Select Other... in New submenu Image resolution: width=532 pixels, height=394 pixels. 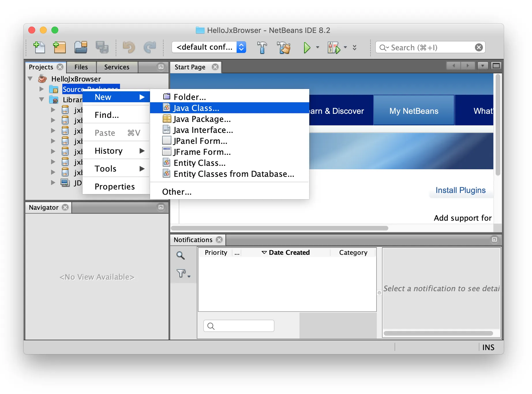[230, 192]
